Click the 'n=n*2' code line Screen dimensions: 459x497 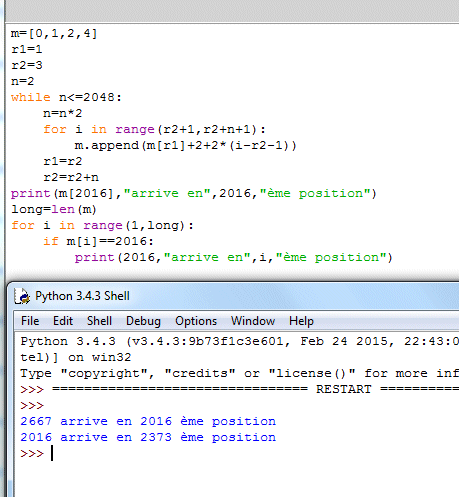pyautogui.click(x=63, y=113)
